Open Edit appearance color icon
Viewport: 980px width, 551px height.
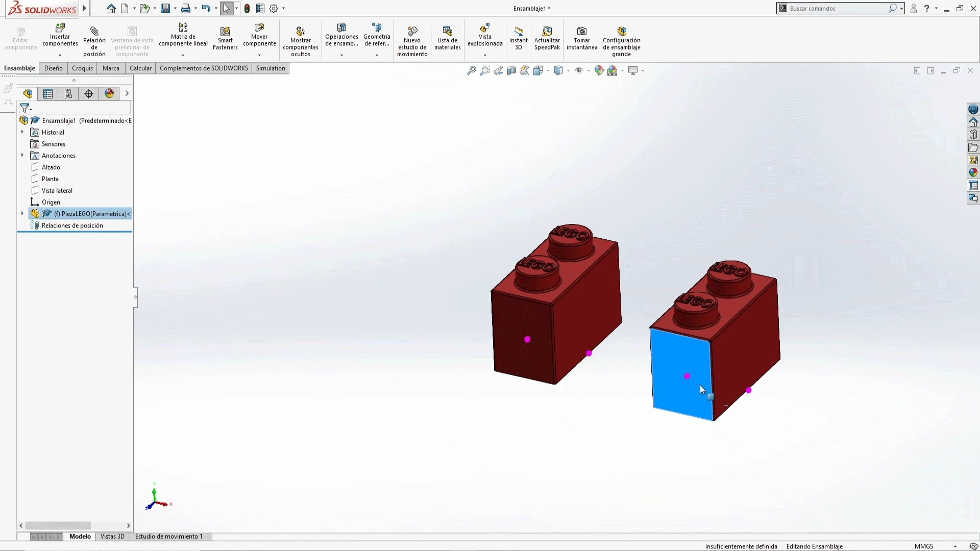tap(599, 70)
